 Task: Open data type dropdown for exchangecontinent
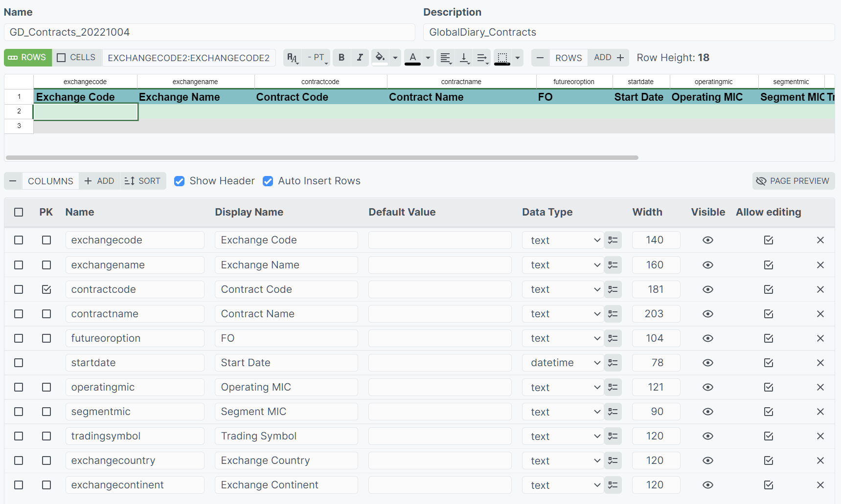pos(563,485)
